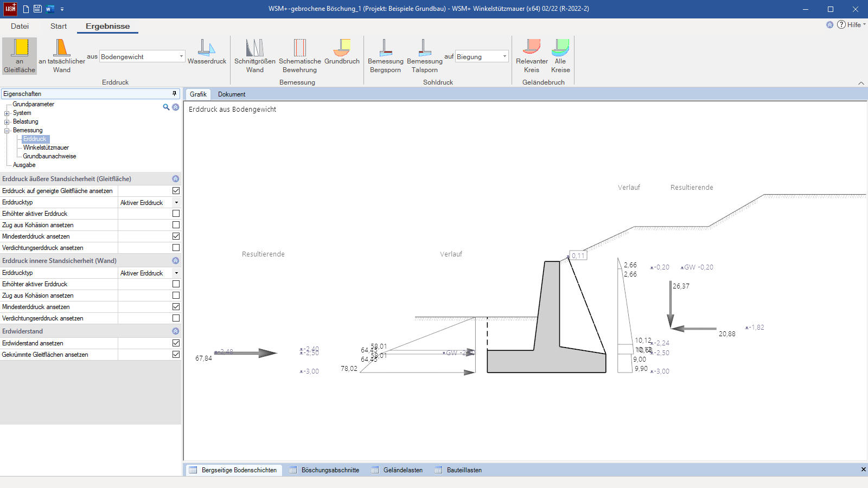Image resolution: width=868 pixels, height=488 pixels.
Task: Toggle Verdichtungserddruck ansetzen under Wand section
Action: [x=176, y=318]
